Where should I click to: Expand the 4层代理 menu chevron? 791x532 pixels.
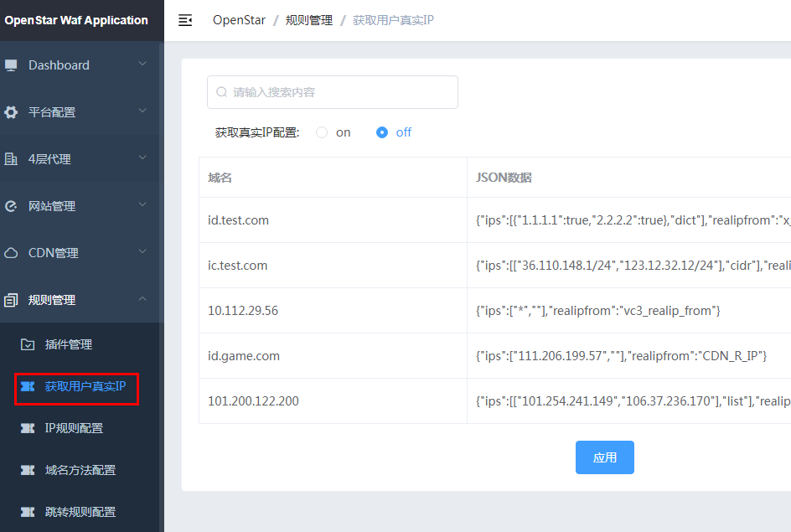tap(142, 158)
